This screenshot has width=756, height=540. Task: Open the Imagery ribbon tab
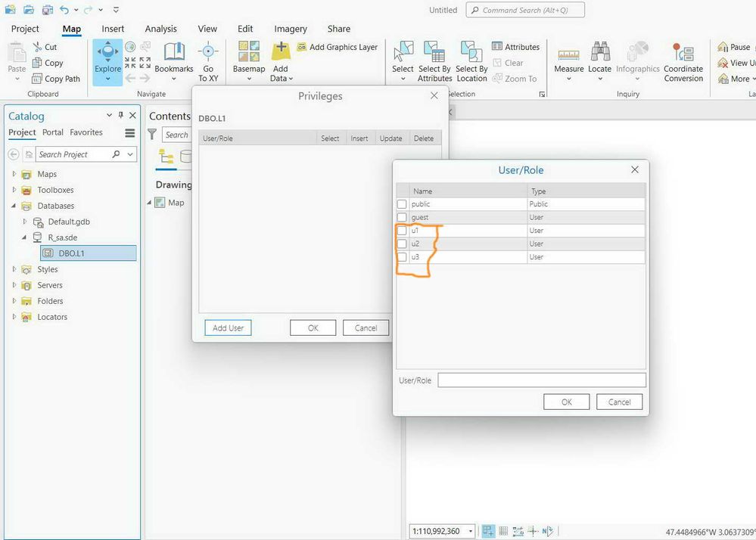[291, 29]
